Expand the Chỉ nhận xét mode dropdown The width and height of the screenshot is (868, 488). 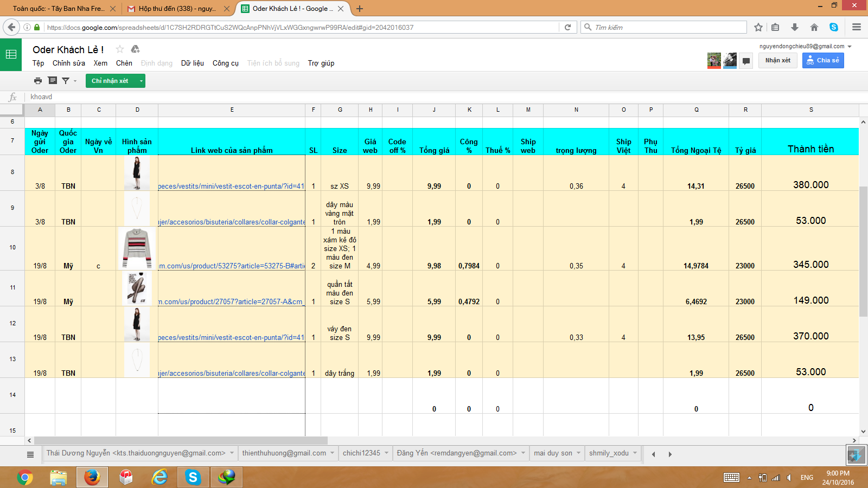(141, 81)
